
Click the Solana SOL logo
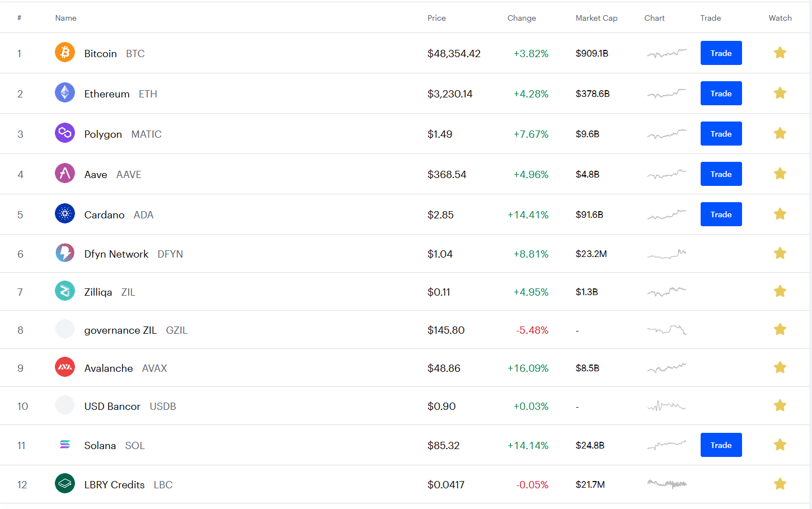(65, 444)
